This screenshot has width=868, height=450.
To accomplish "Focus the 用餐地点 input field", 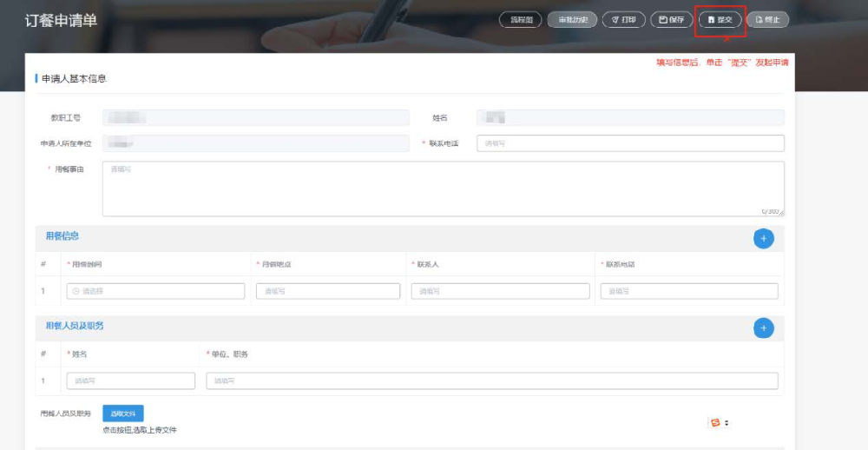I will [327, 291].
